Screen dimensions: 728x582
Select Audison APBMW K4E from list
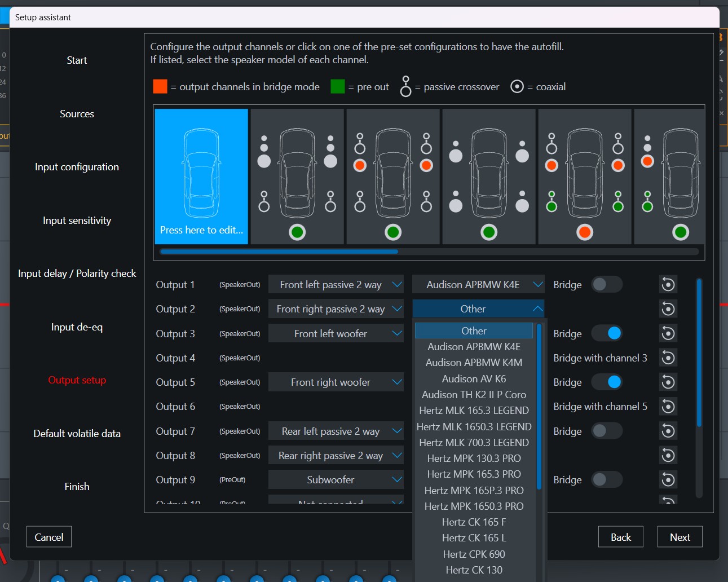pos(474,346)
